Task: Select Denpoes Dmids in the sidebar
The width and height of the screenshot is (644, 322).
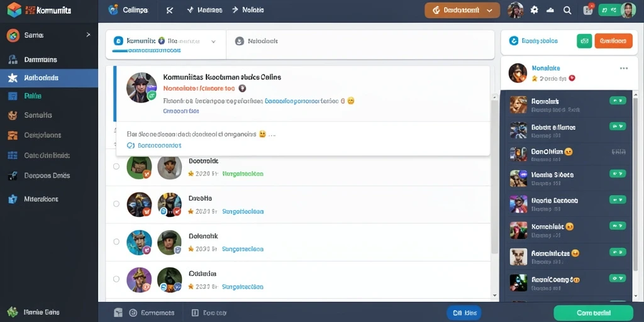Action: pos(47,175)
